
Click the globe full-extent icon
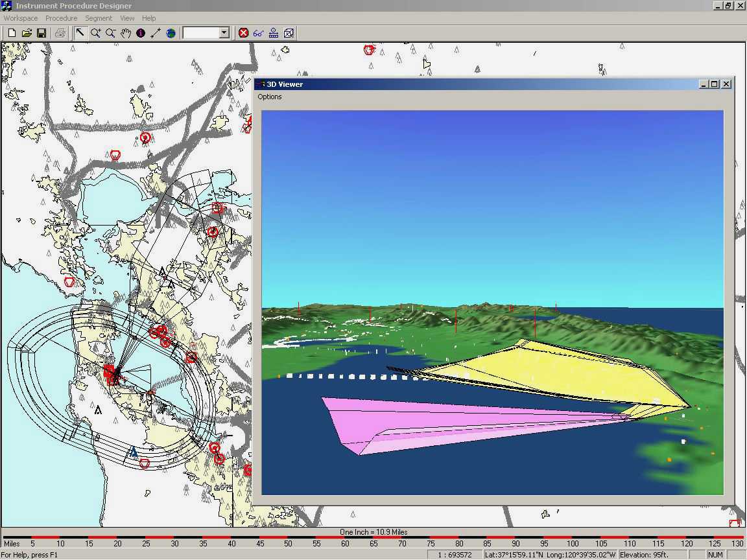(x=171, y=32)
